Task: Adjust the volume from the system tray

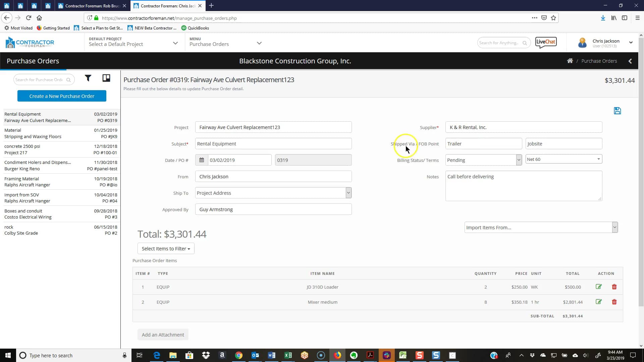Action: pyautogui.click(x=586, y=355)
